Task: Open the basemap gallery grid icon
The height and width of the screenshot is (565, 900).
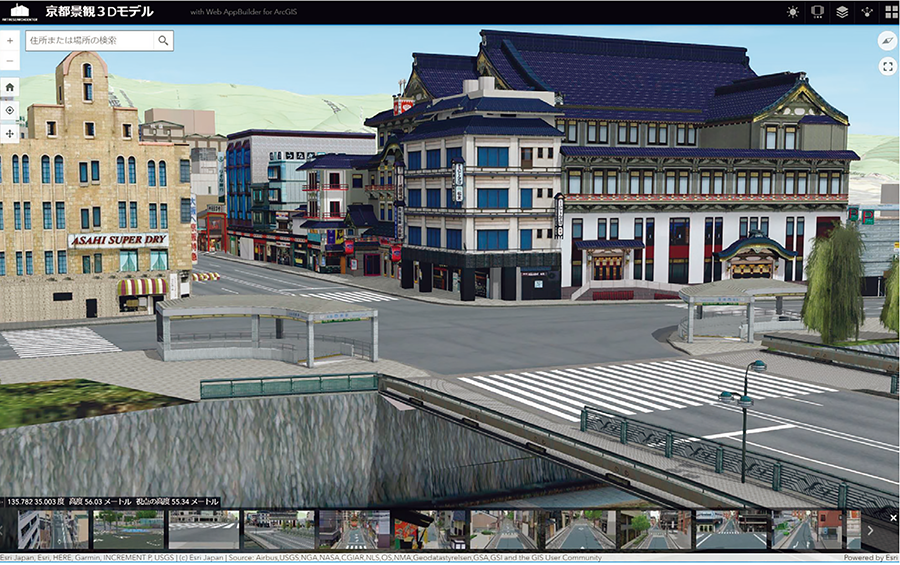Action: 890,12
